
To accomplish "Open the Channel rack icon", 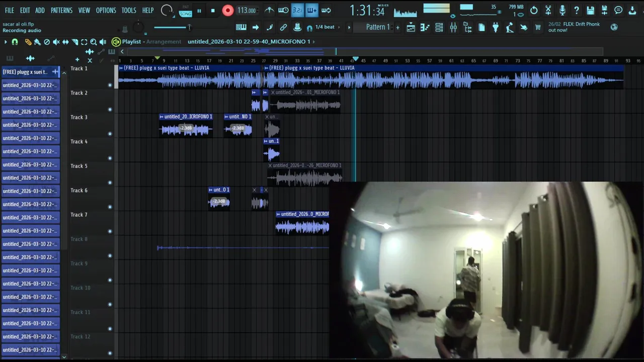I will (x=439, y=28).
